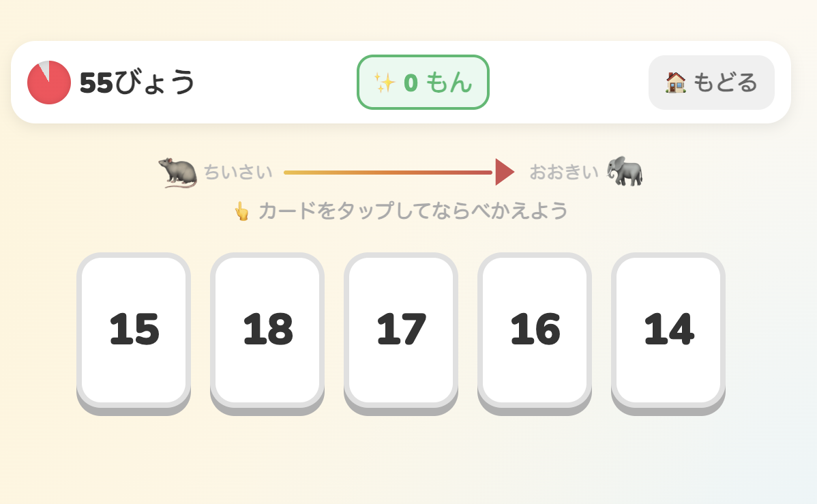This screenshot has width=817, height=504.
Task: Click the mouse emoji beside ちいさい
Action: [x=178, y=172]
